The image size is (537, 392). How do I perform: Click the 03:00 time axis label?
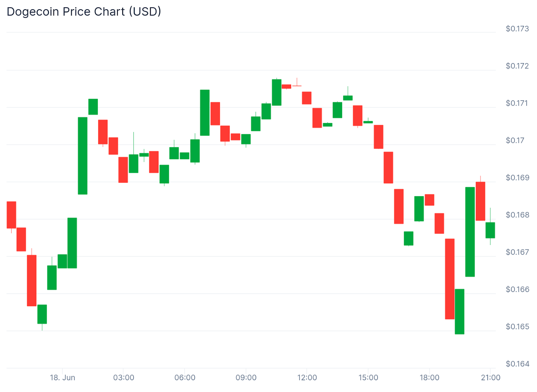[124, 378]
